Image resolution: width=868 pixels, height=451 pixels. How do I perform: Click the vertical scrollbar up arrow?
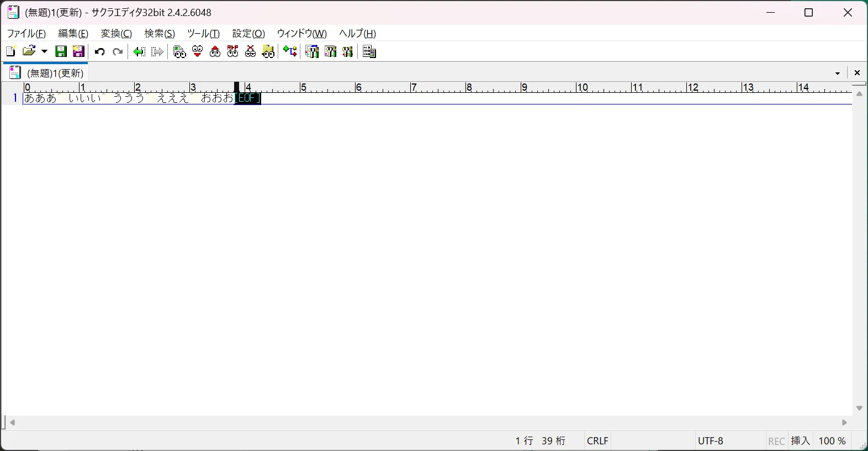(859, 94)
